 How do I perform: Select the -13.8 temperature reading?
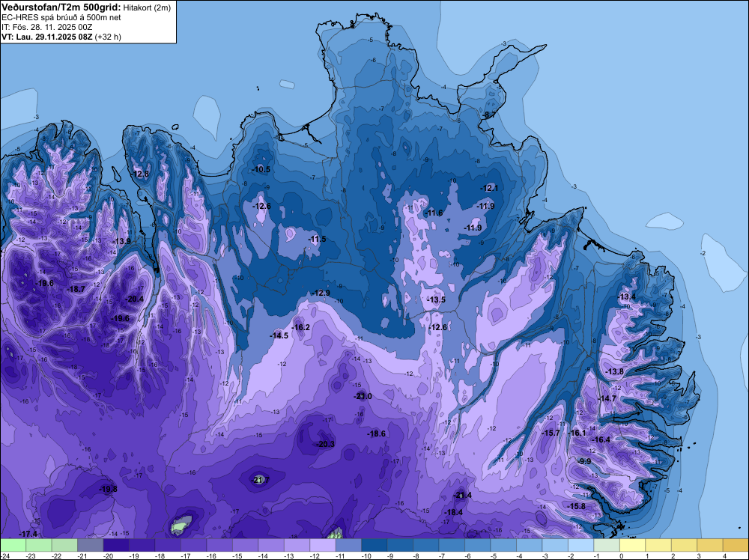pos(615,371)
